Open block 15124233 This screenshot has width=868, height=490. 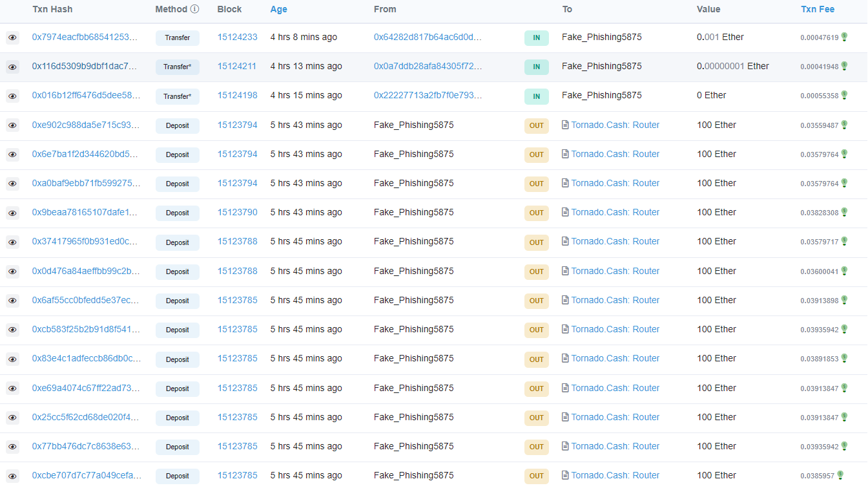pos(238,37)
